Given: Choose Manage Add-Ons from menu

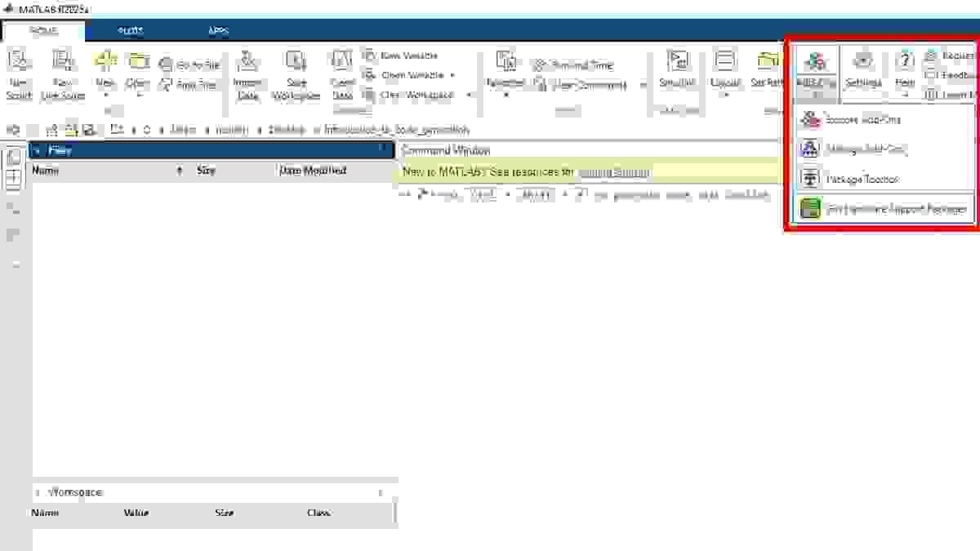Looking at the screenshot, I should click(884, 149).
